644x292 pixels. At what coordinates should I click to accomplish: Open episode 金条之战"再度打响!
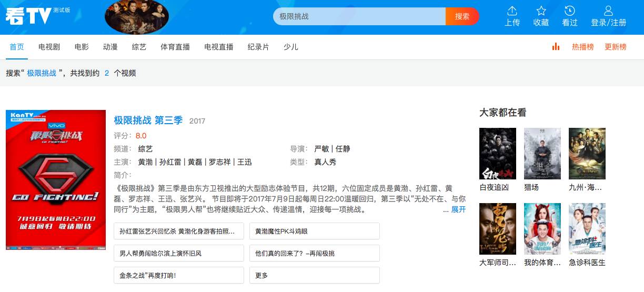179,275
